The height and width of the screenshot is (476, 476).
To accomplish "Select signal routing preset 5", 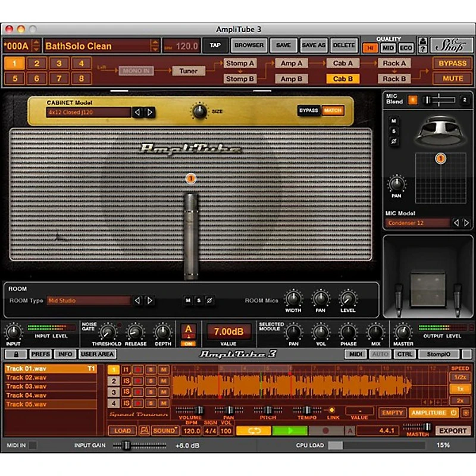I will [14, 79].
